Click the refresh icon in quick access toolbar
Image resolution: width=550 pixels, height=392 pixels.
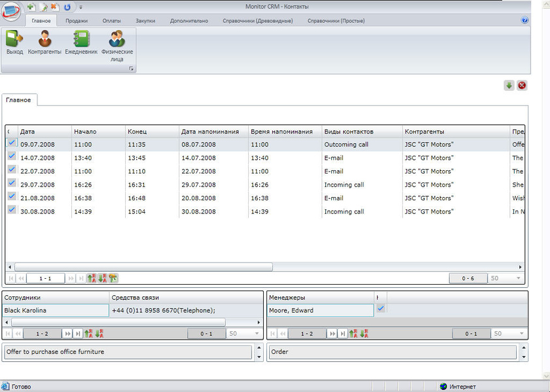(x=67, y=7)
